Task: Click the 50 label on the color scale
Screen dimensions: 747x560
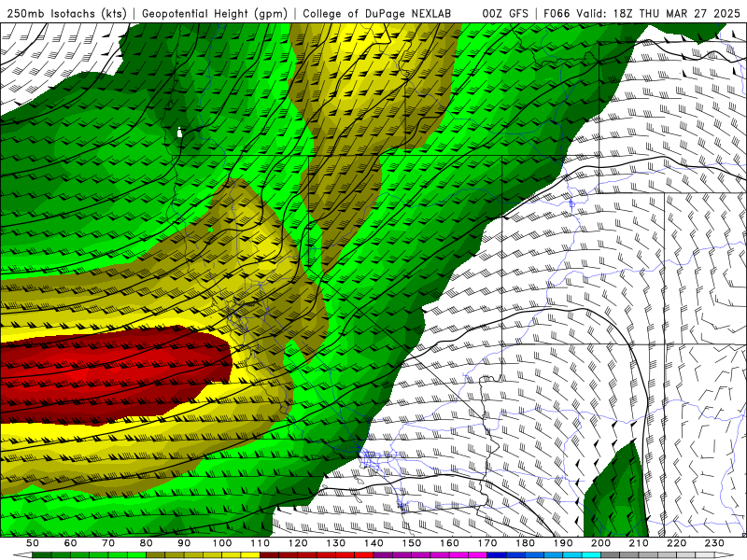Action: [x=33, y=543]
